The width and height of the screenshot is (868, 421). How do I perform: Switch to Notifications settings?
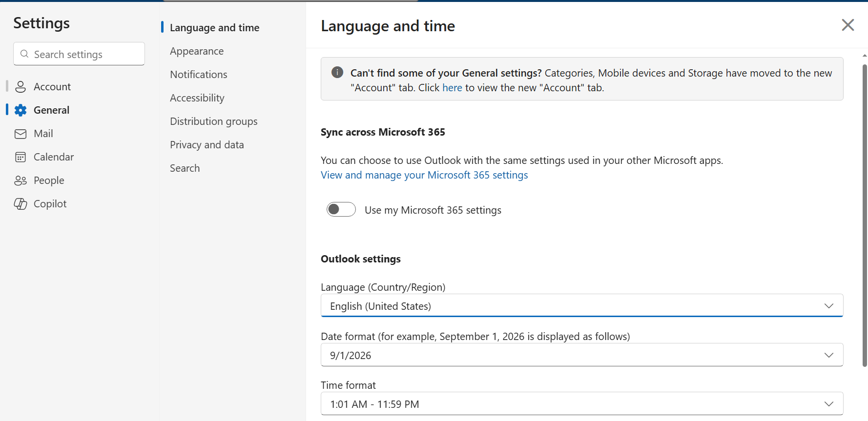click(199, 75)
